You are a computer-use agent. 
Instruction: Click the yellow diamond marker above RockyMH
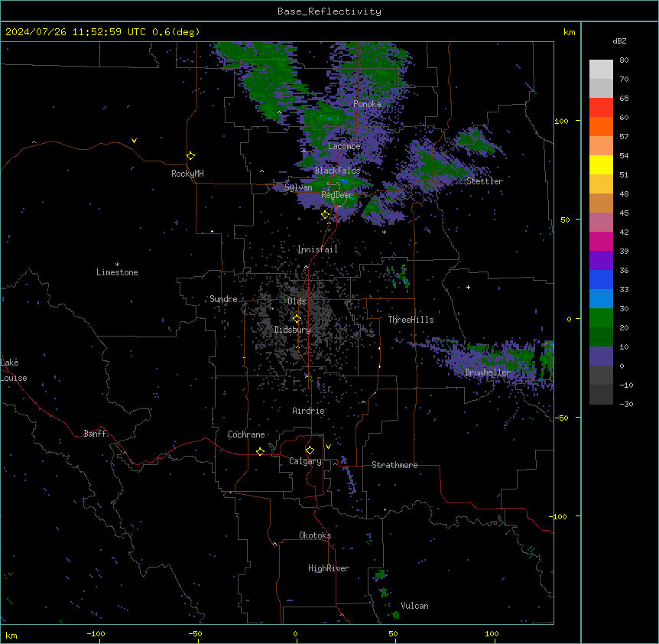coord(191,156)
